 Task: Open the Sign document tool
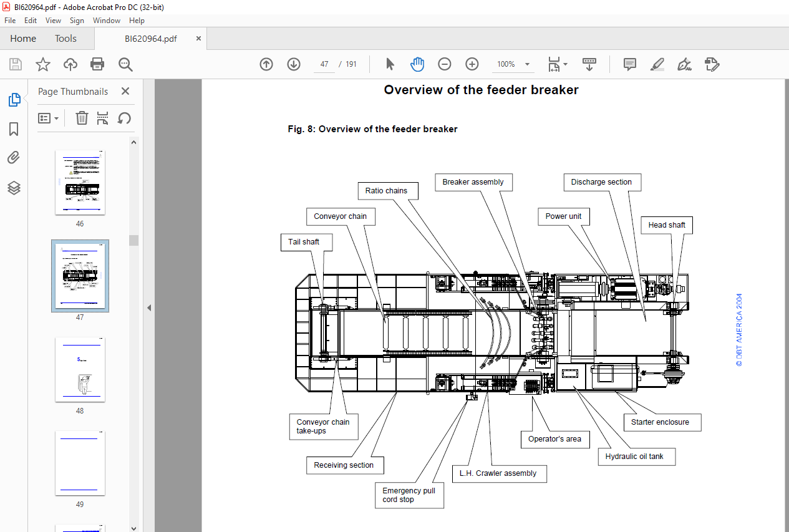click(x=684, y=64)
